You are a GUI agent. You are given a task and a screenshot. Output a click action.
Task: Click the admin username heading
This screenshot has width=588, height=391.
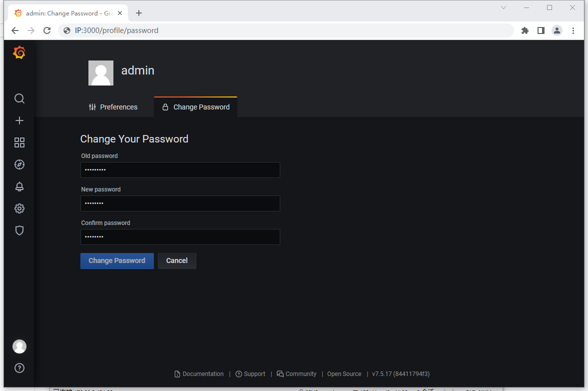pyautogui.click(x=137, y=70)
